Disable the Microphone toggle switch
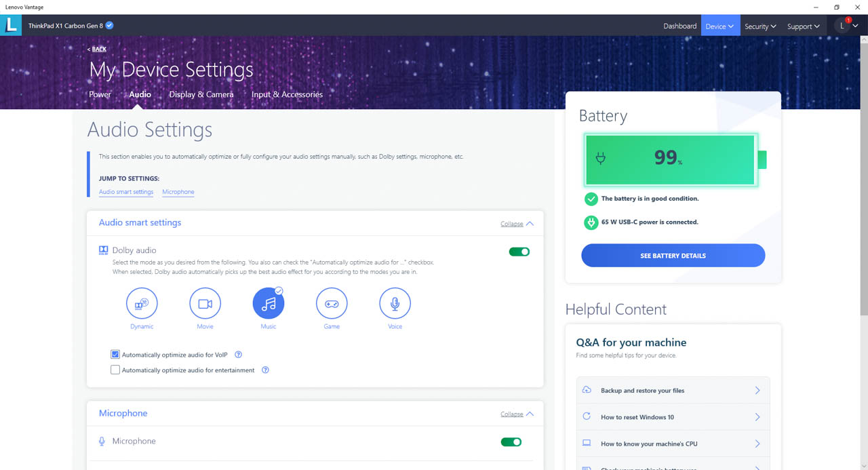The height and width of the screenshot is (470, 868). click(511, 442)
